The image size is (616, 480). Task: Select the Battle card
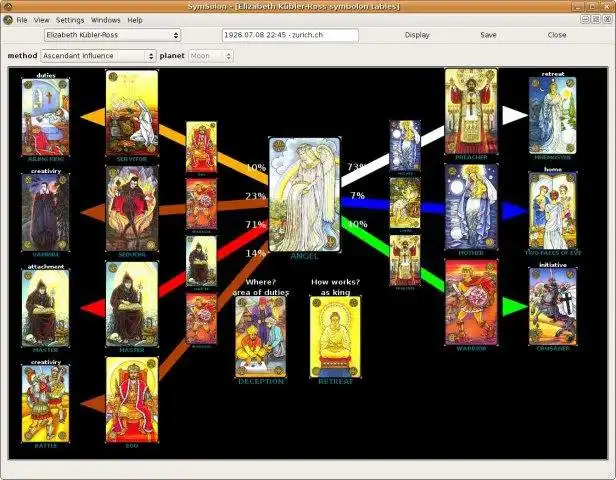click(46, 404)
